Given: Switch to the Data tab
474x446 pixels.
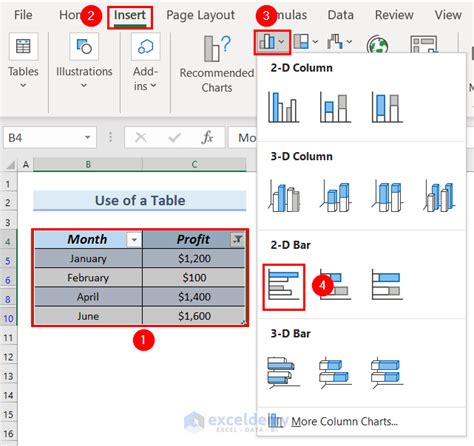Looking at the screenshot, I should pyautogui.click(x=340, y=15).
